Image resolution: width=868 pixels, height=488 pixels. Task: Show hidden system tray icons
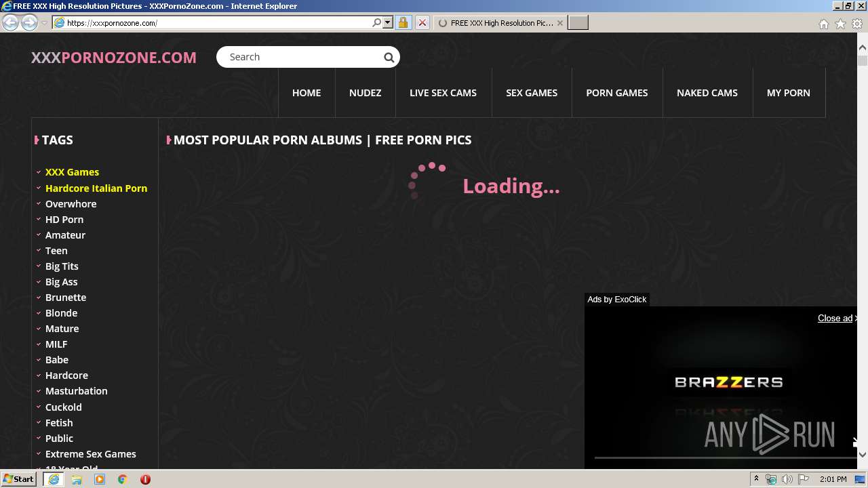[x=756, y=479]
